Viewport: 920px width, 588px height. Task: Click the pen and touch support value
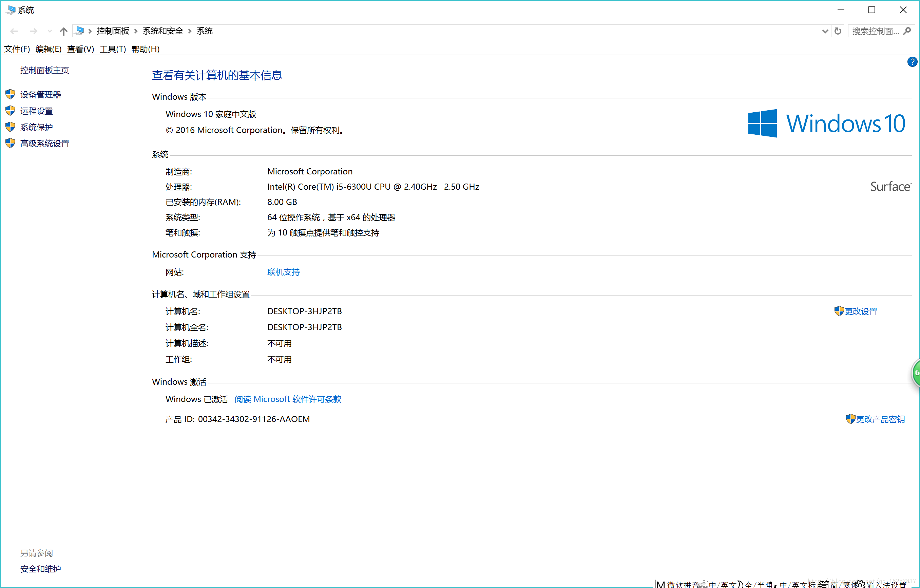[323, 233]
